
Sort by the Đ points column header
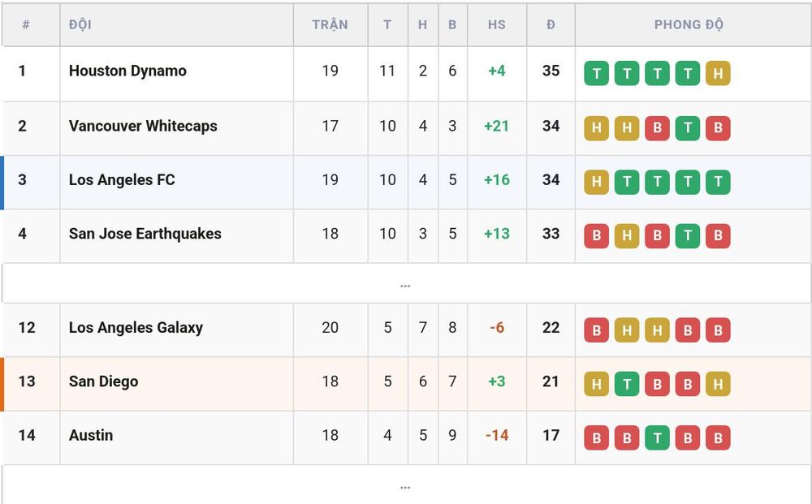pos(551,24)
